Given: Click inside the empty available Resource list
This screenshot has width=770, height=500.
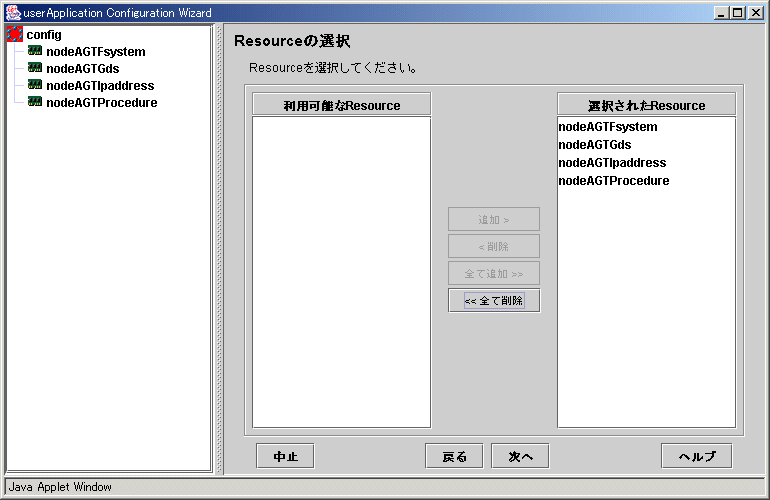Looking at the screenshot, I should (x=342, y=272).
